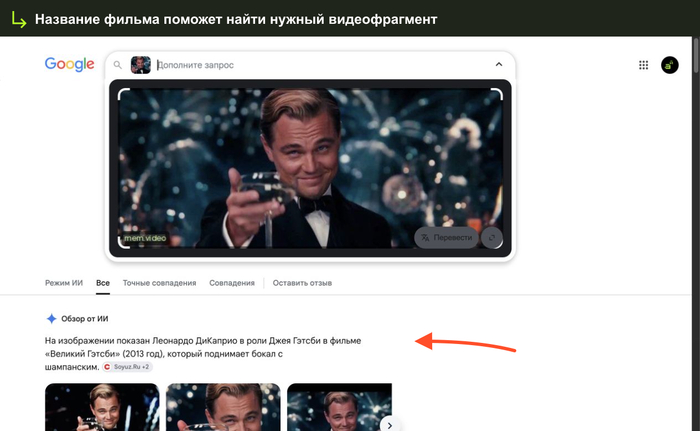This screenshot has width=700, height=431.
Task: Open the third result image thumbnail
Action: [339, 407]
